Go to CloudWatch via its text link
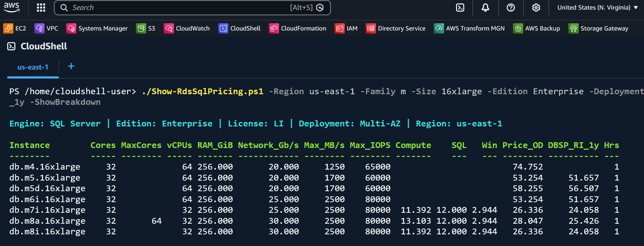Screen dimensions: 644x246 coord(193,28)
